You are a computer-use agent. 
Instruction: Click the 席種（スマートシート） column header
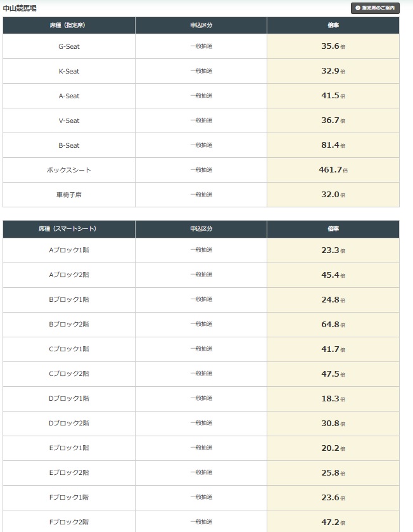coord(68,229)
